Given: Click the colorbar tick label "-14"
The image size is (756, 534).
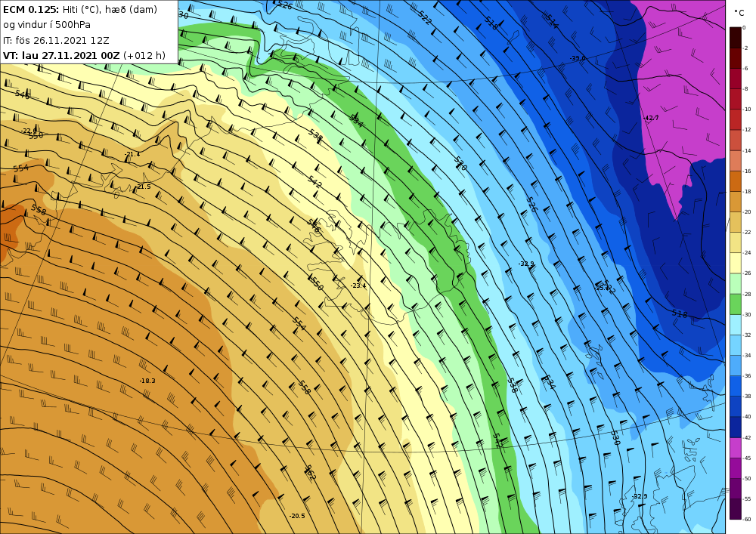Looking at the screenshot, I should [x=748, y=151].
